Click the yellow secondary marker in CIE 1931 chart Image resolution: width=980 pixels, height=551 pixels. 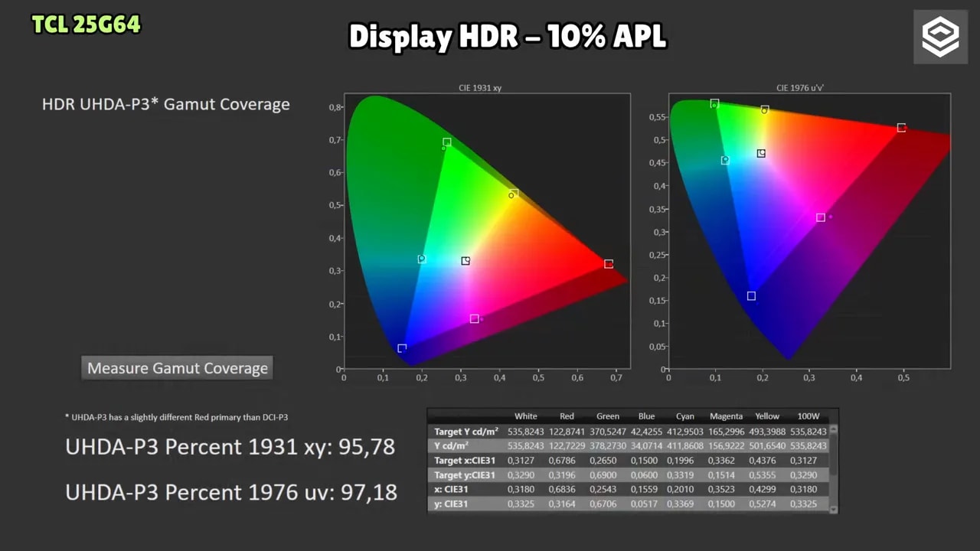tap(514, 194)
